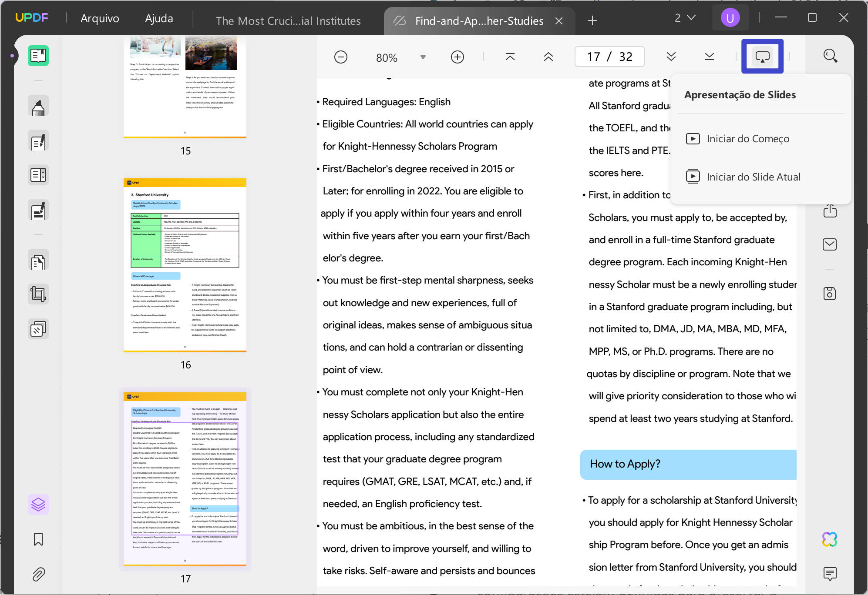Click the Save icon on the right sidebar
The width and height of the screenshot is (868, 595).
pyautogui.click(x=830, y=293)
